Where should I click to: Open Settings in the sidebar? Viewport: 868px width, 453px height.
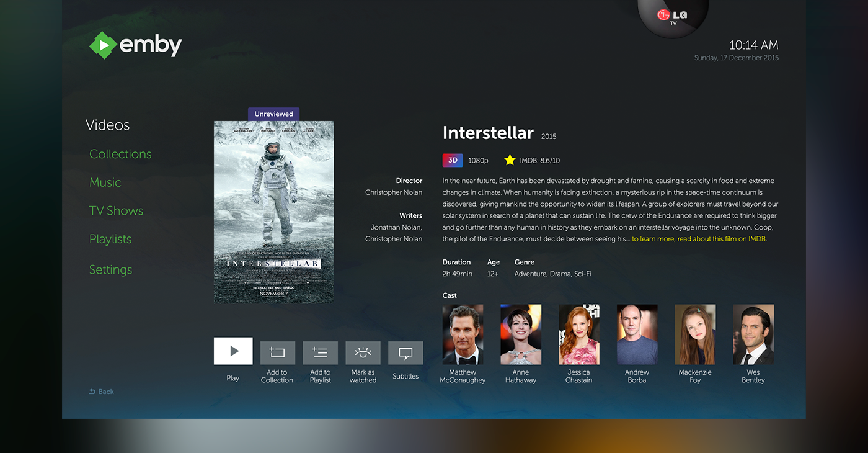111,269
